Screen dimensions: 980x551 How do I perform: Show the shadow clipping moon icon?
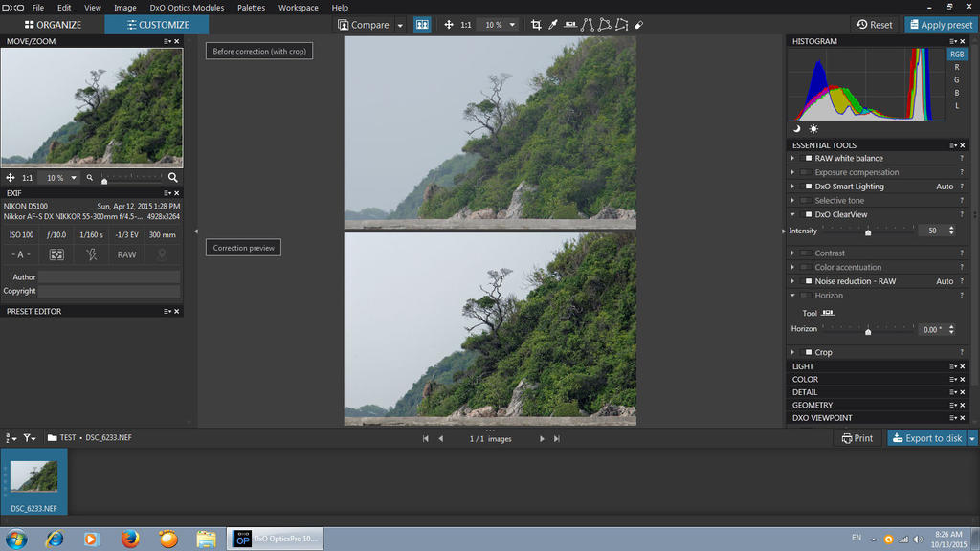pos(796,128)
